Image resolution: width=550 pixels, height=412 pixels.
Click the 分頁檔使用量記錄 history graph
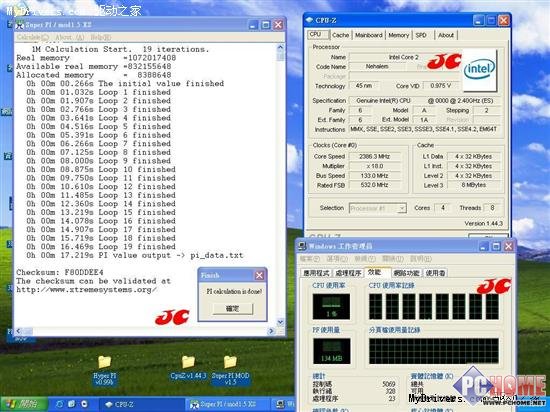(x=434, y=351)
